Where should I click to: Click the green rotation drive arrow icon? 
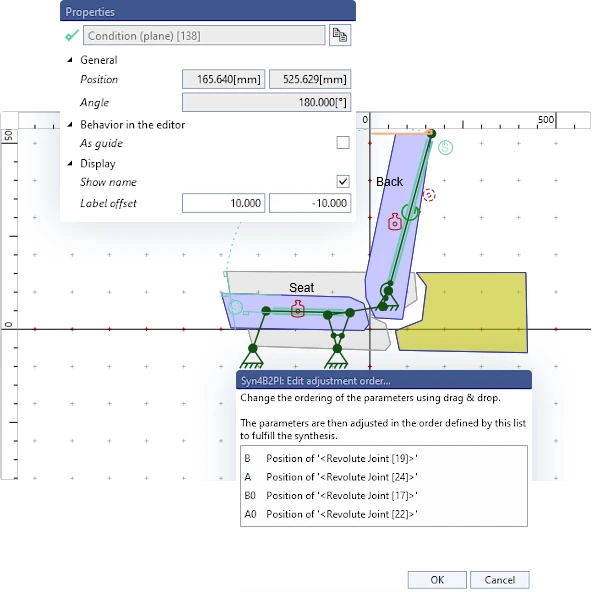411,212
